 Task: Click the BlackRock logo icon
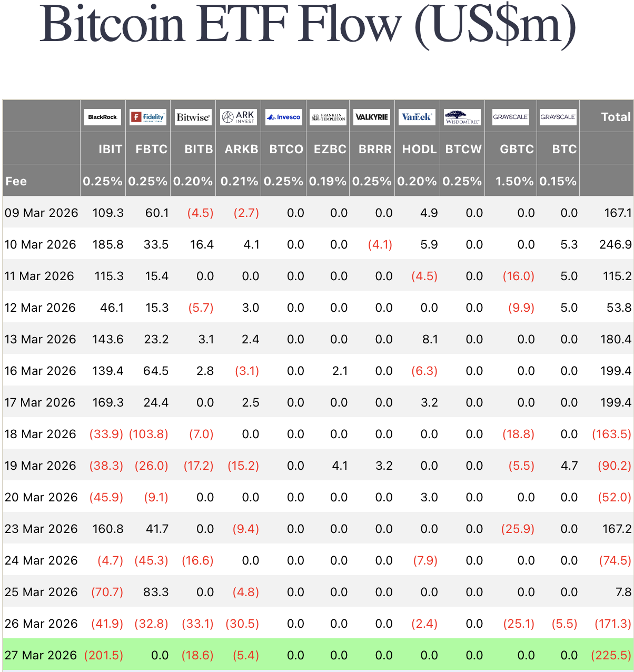[x=103, y=117]
